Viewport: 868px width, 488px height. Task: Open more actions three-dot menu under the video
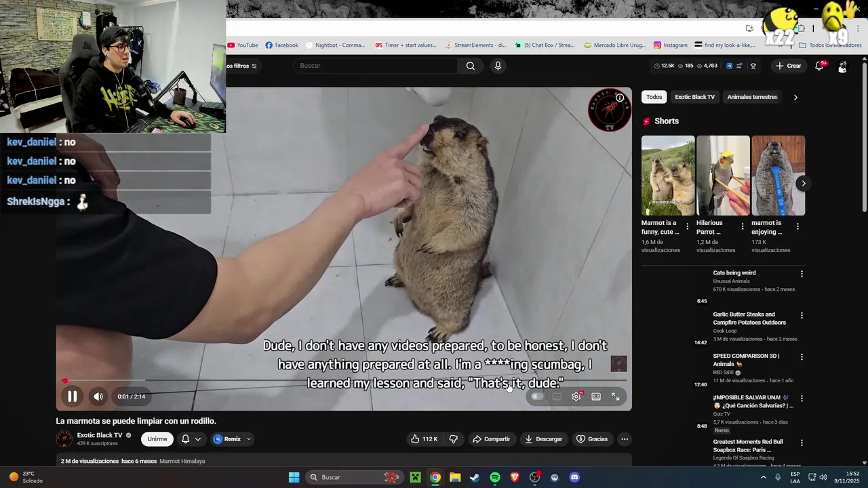(625, 439)
